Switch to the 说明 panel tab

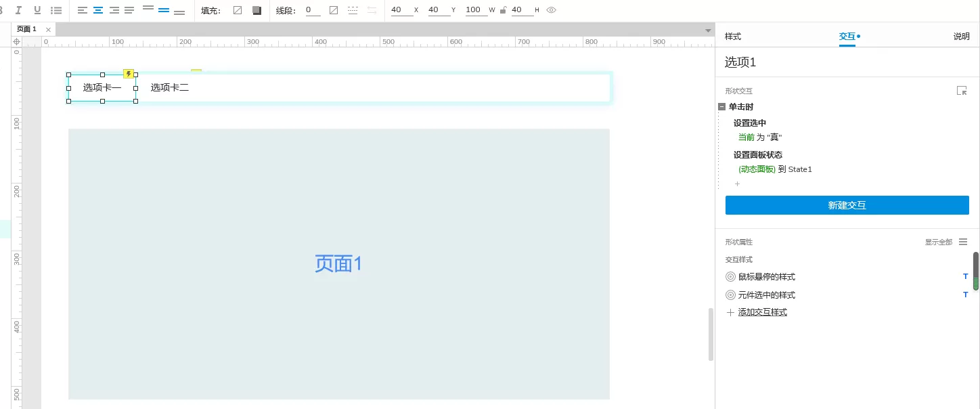click(962, 37)
